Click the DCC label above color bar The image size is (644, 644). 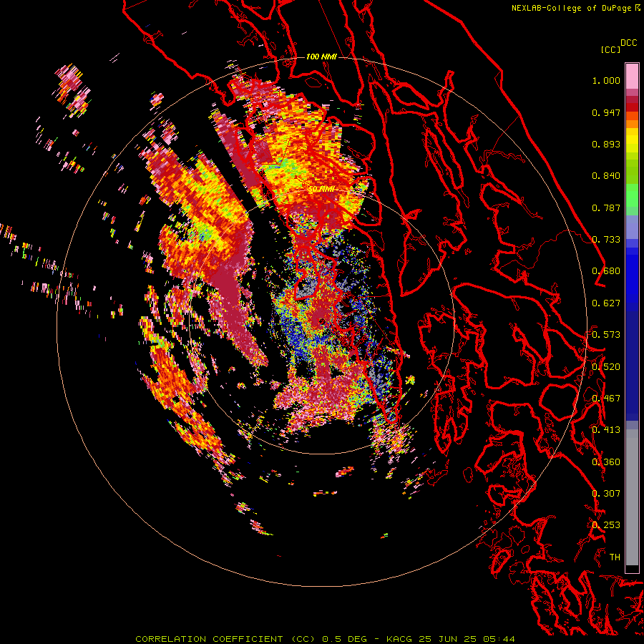click(x=628, y=43)
